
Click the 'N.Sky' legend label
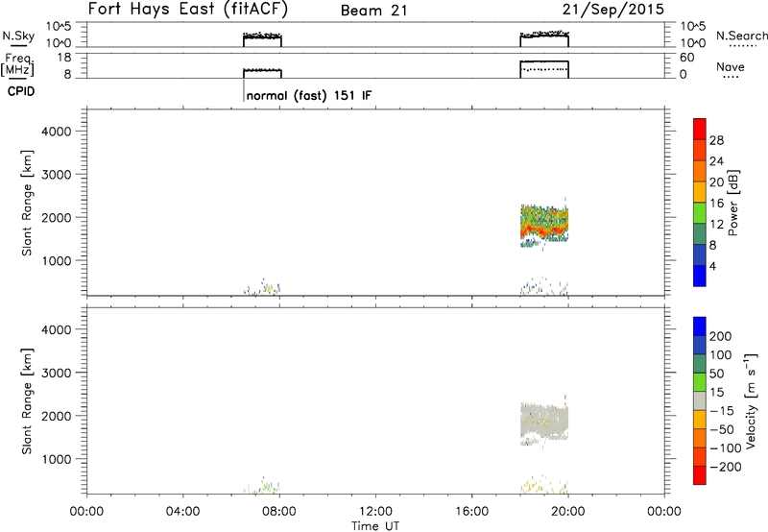[x=18, y=36]
